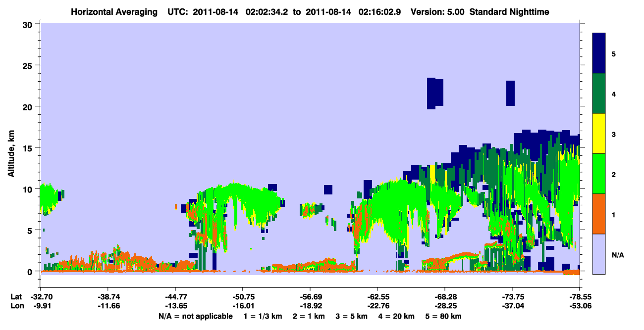644x330 pixels.
Task: Click the latitude label -78.55
Action: [579, 296]
